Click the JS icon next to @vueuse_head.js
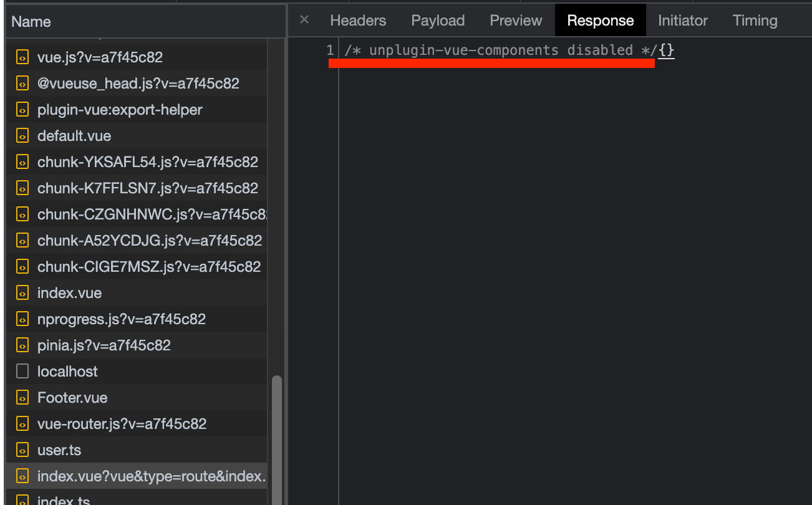812x505 pixels. click(22, 83)
